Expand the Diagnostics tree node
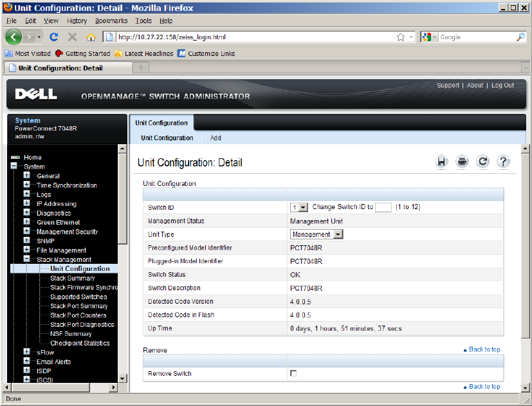Image resolution: width=532 pixels, height=406 pixels. 26,212
